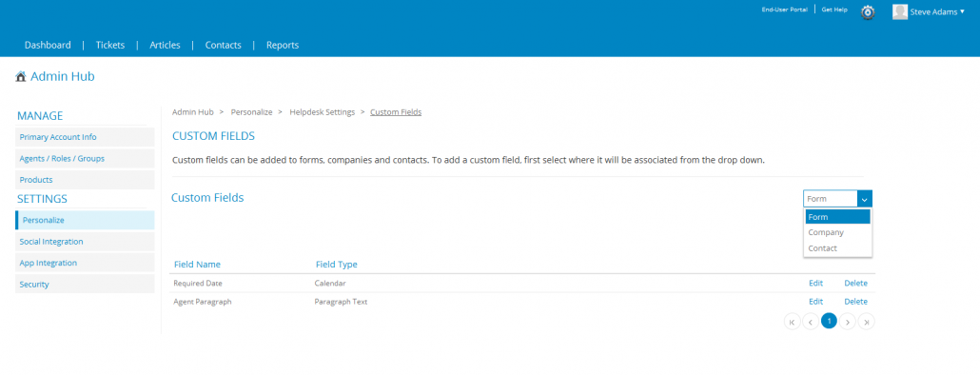Delete the Agent Paragraph field
Screen dimensions: 980x375
coord(855,302)
